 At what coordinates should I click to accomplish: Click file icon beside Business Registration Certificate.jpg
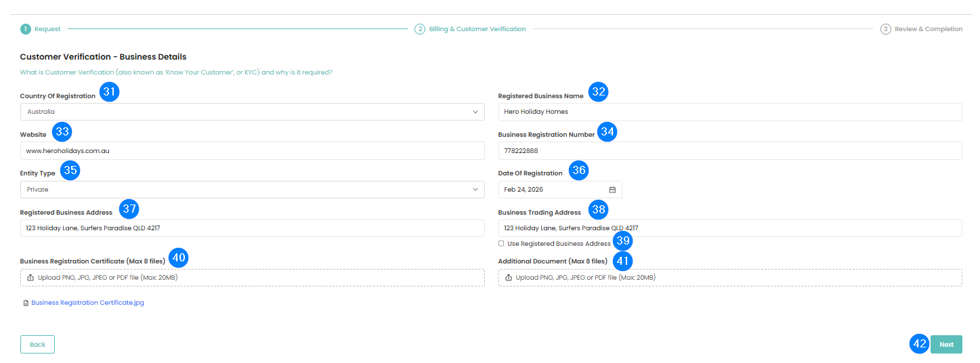coord(26,303)
